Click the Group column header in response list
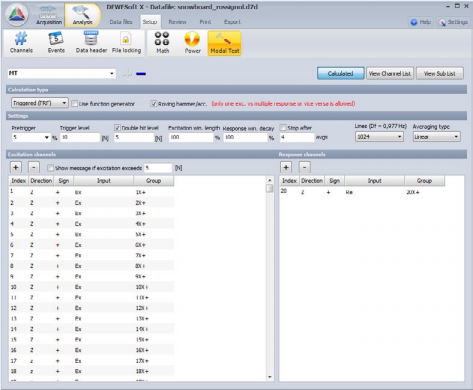 tap(424, 181)
